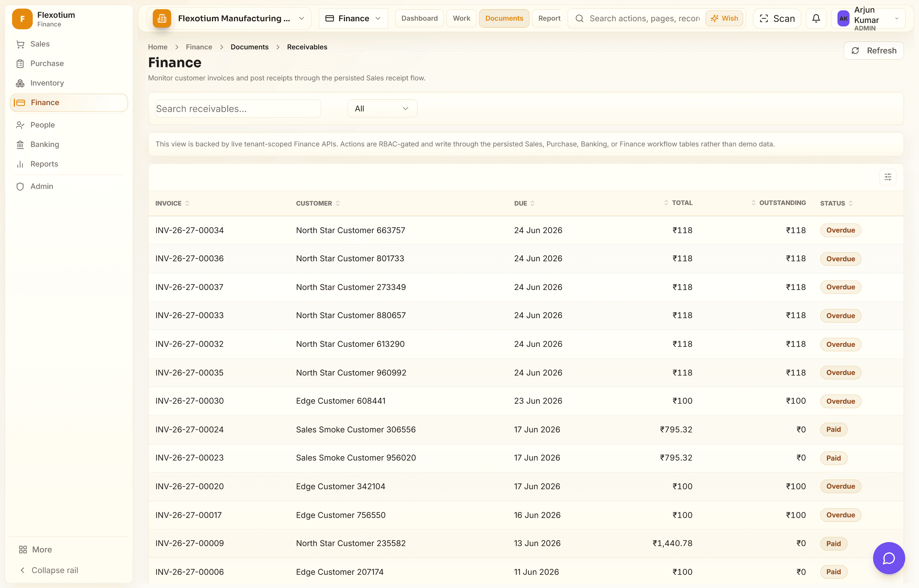Click the More grid icon

[x=23, y=550]
